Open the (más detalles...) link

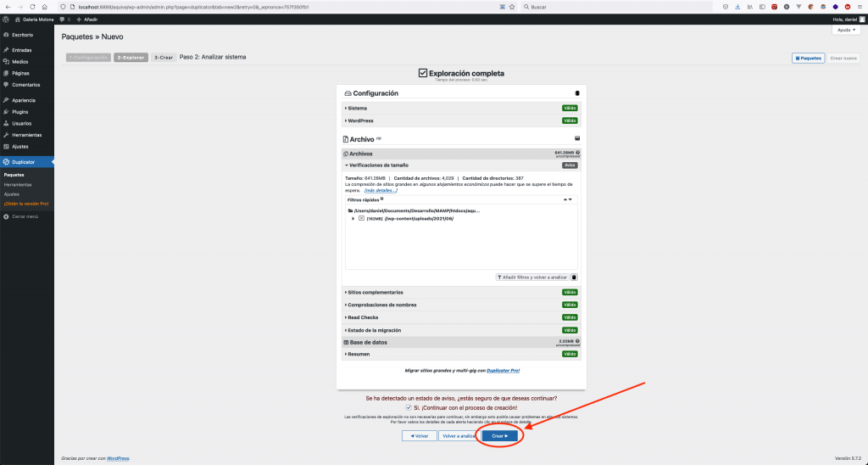381,190
